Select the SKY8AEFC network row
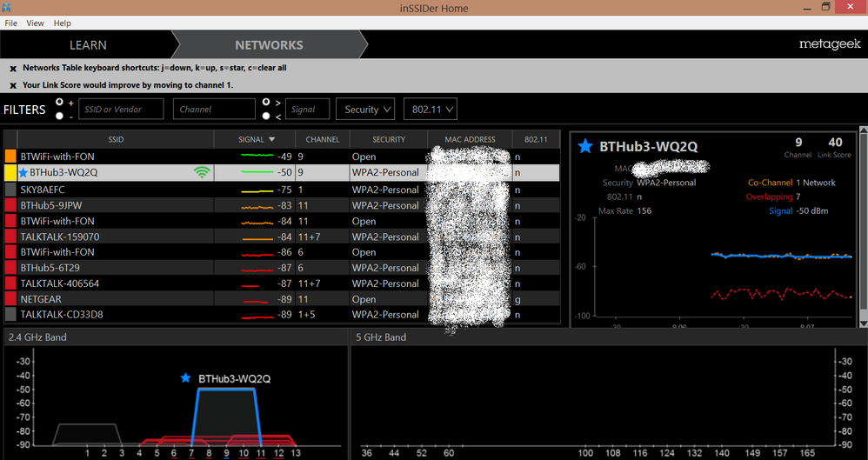868x460 pixels. 282,190
